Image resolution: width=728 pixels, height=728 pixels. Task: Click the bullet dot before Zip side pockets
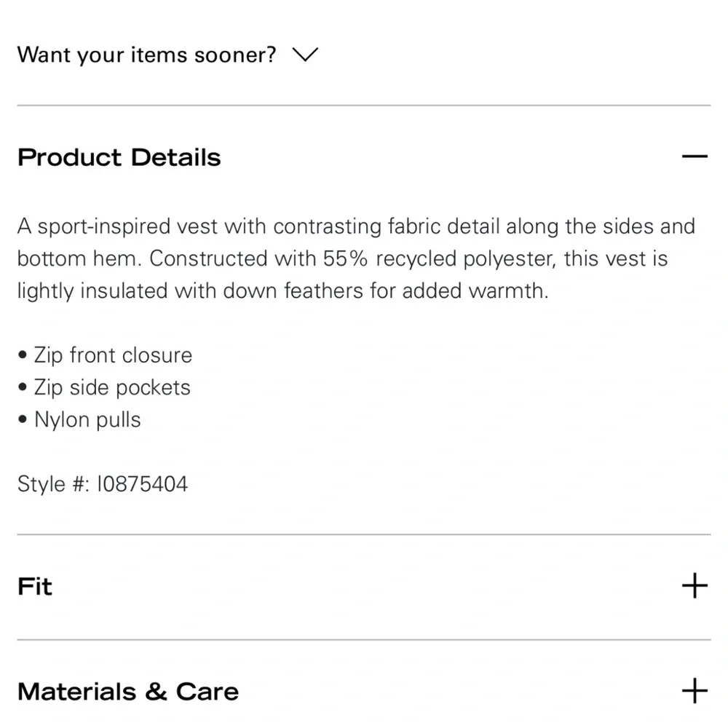[x=23, y=387]
